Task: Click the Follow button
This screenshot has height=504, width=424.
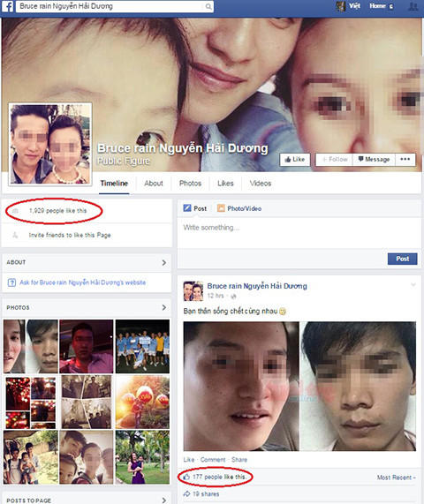Action: click(x=335, y=160)
